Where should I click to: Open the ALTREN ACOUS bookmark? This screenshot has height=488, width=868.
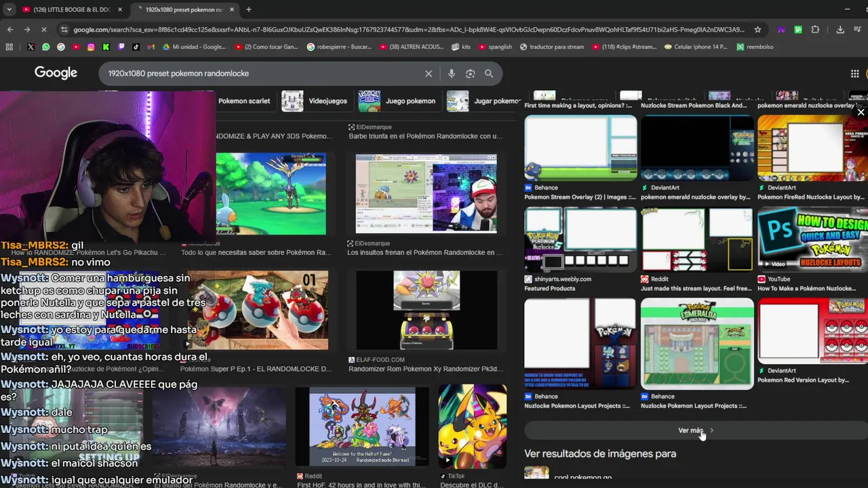(x=412, y=47)
